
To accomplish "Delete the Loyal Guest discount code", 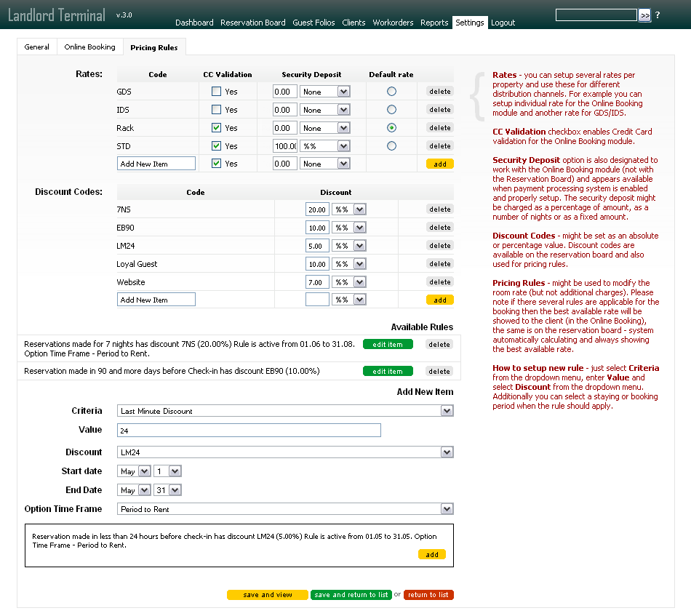I will point(440,263).
